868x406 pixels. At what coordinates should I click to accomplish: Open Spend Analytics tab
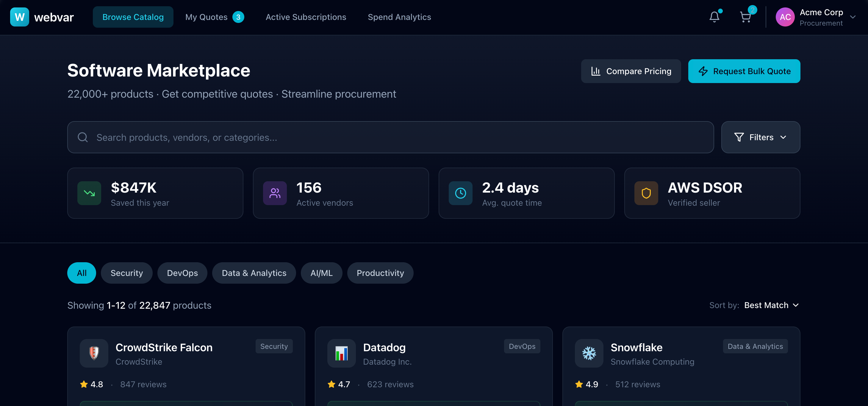[x=399, y=17]
